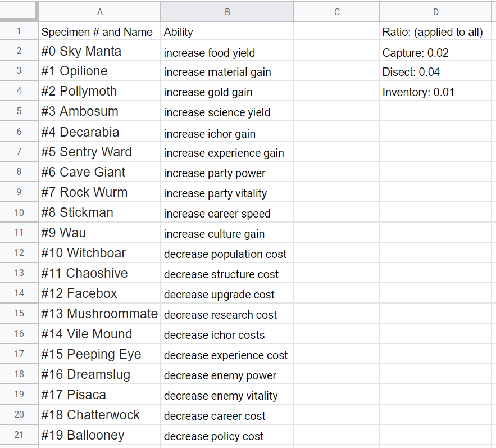Click cell '#2 Pollymoth'

99,91
